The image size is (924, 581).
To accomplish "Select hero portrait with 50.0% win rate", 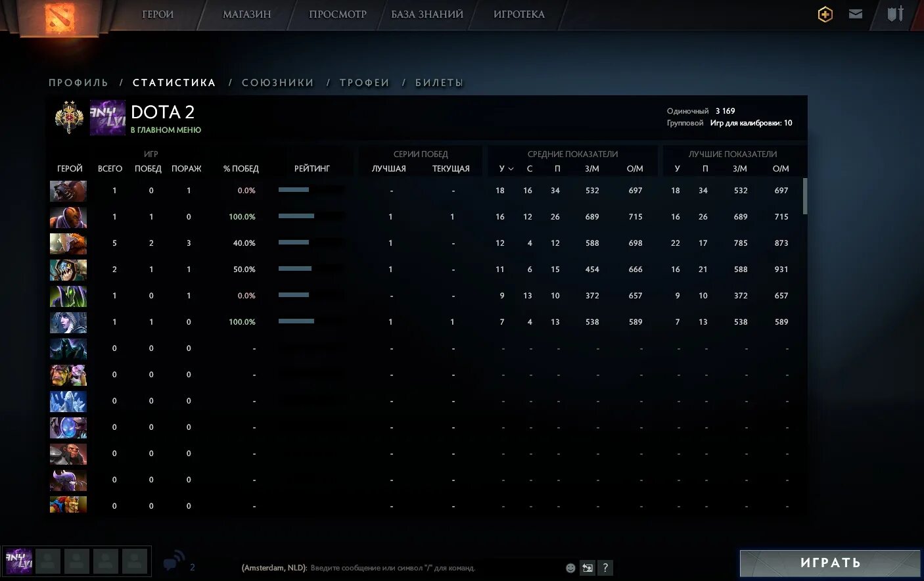I will 68,270.
